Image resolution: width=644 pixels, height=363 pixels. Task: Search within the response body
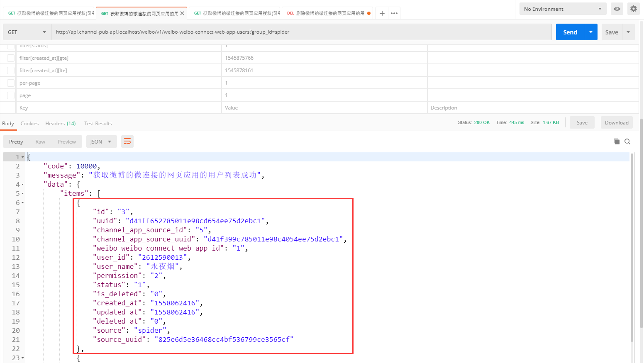click(x=627, y=141)
